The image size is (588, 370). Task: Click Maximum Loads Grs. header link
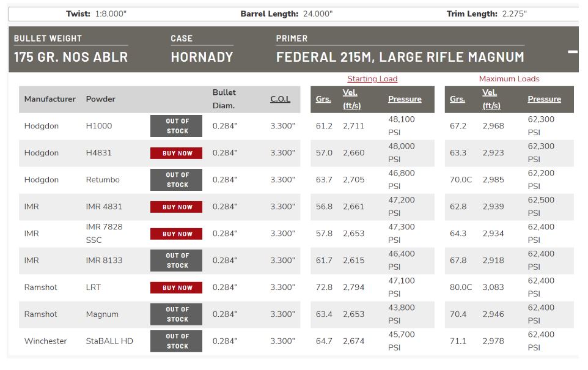point(457,99)
